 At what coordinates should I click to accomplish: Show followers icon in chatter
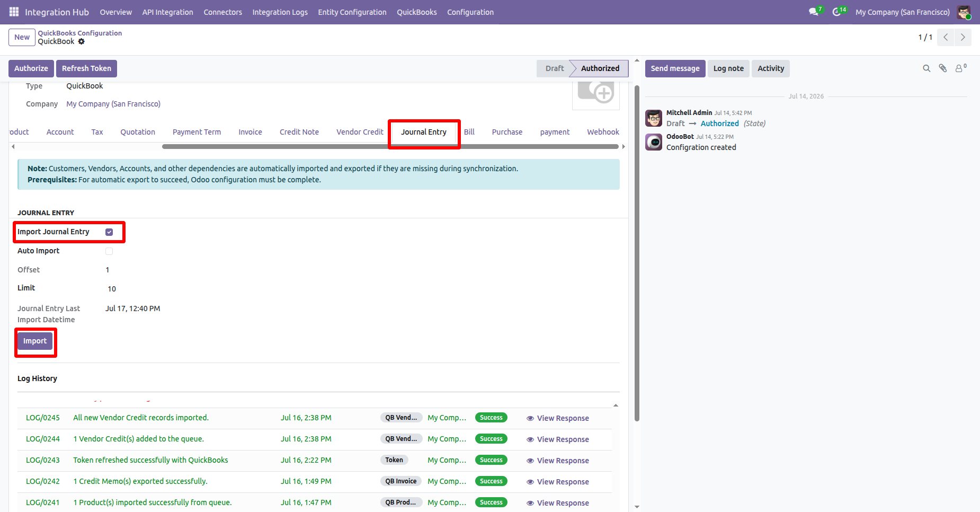(x=960, y=68)
